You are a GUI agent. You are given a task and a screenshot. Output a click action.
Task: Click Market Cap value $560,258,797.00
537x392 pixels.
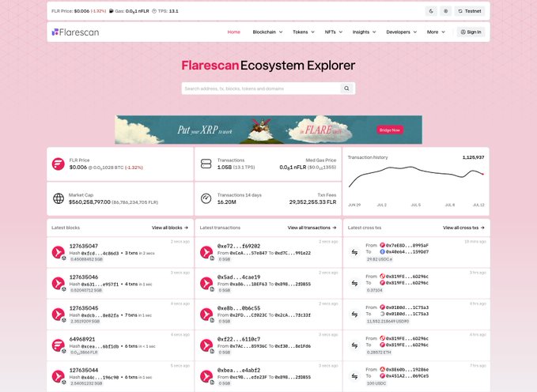(89, 202)
